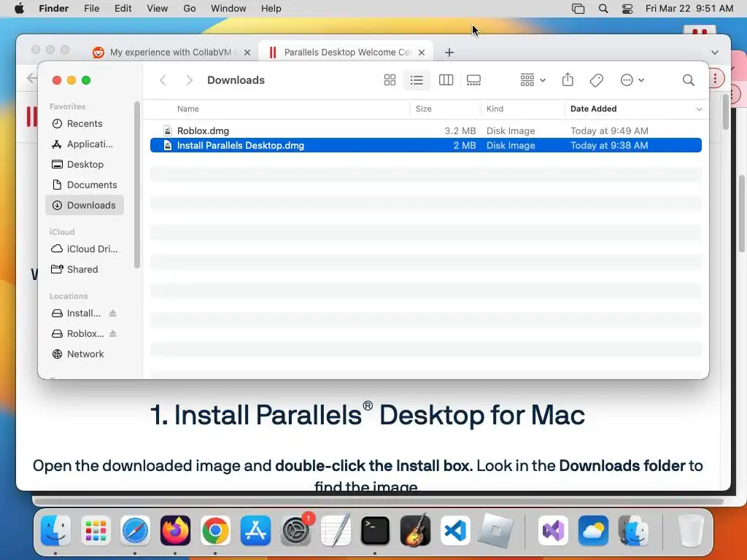
Task: Click the Finder window search icon
Action: click(688, 80)
